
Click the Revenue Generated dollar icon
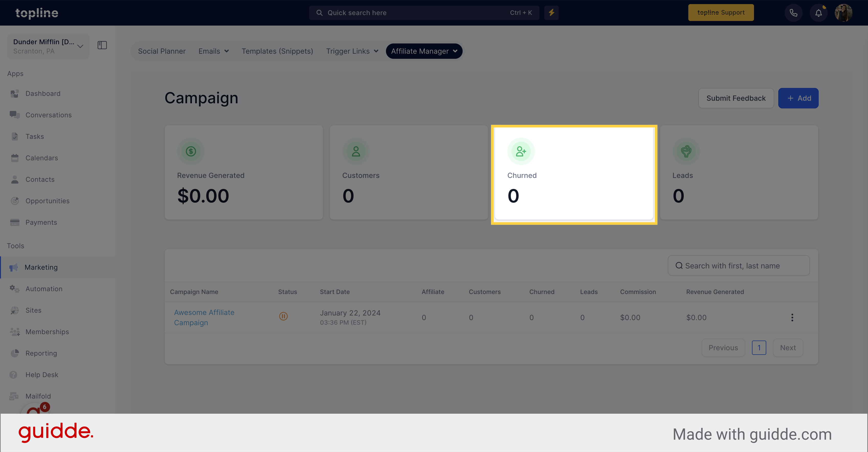point(191,151)
